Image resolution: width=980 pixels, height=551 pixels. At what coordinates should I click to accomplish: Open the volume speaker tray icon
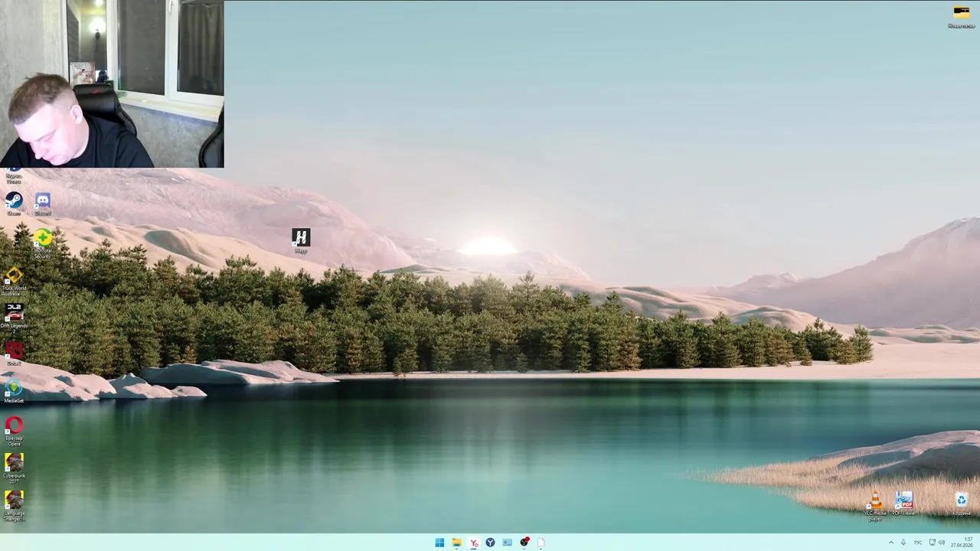point(942,543)
